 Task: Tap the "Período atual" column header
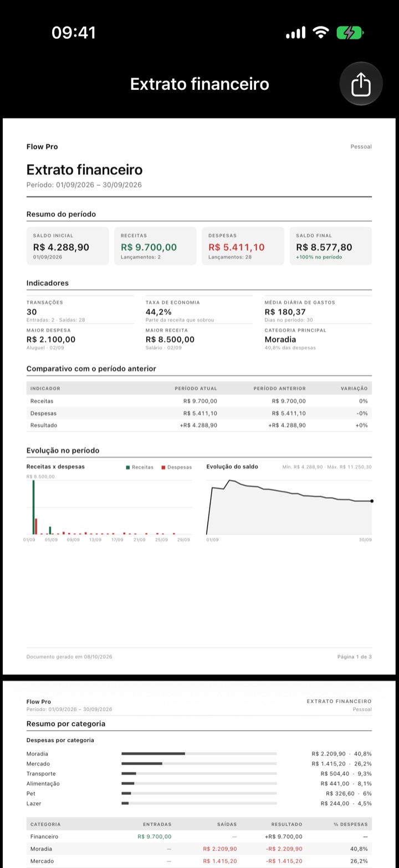click(x=196, y=388)
